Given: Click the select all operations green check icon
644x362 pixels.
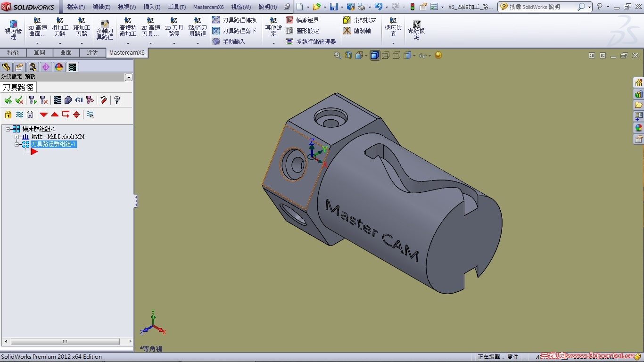Looking at the screenshot, I should (x=8, y=100).
